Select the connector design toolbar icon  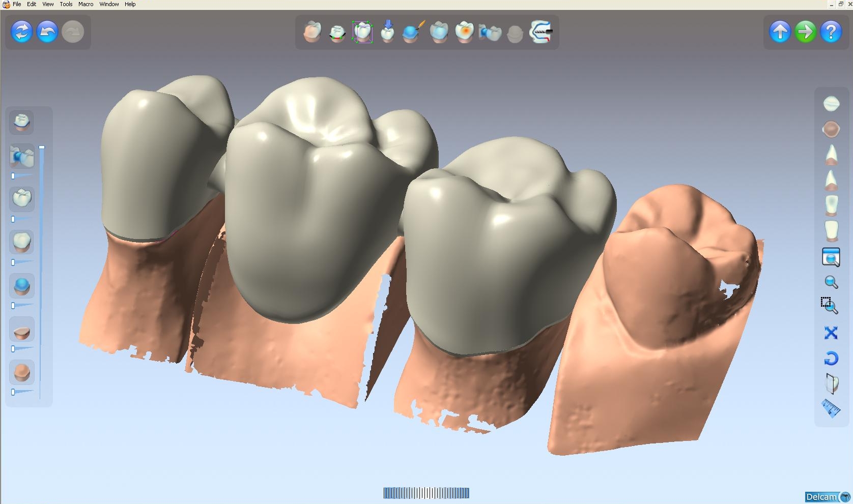click(x=490, y=32)
